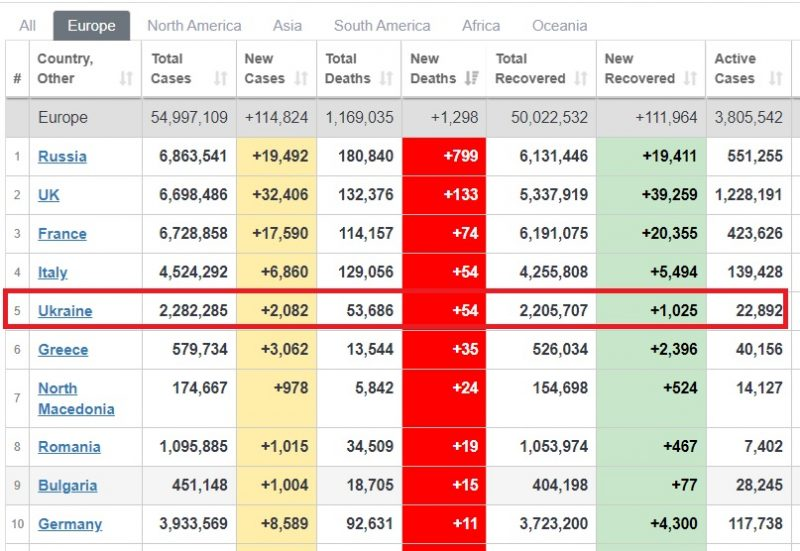Switch to the Asia tab
The image size is (800, 551).
coord(287,26)
